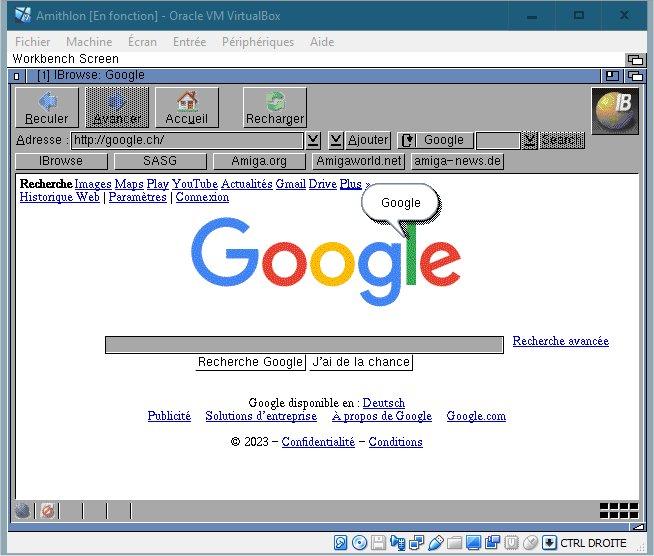Switch language via the Deutsch link

pos(384,403)
